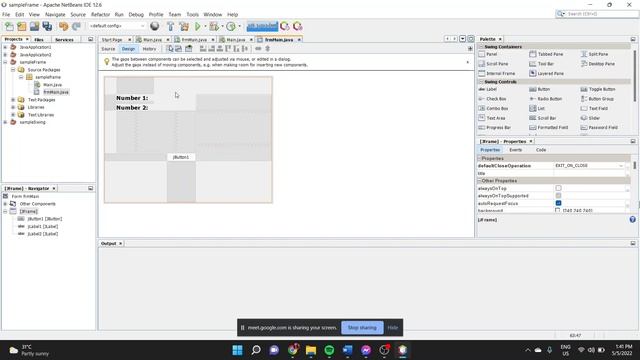This screenshot has width=640, height=360.
Task: Pick Check Box component from palette
Action: [492, 99]
